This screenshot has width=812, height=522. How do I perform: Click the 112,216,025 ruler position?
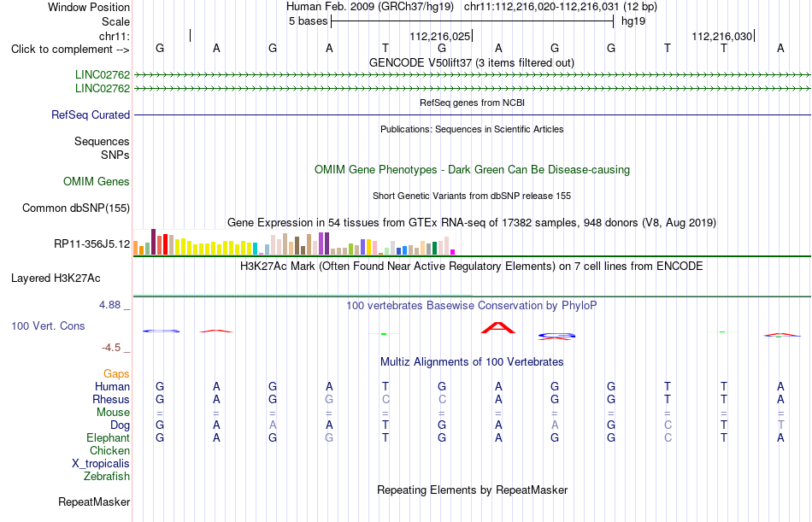coord(439,36)
